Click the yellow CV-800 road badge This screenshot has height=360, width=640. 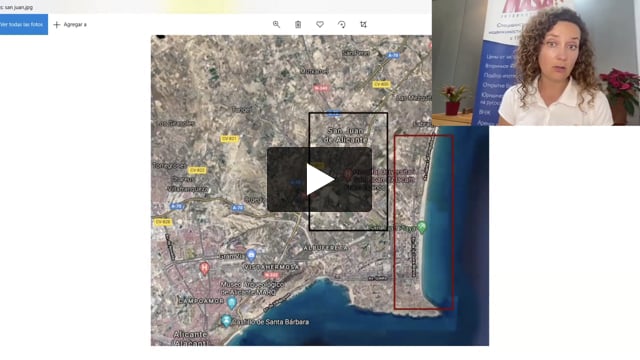click(381, 84)
